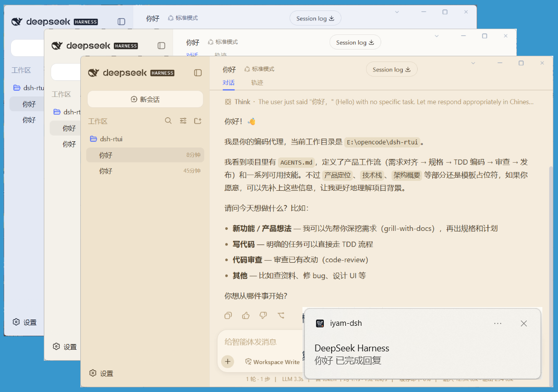Viewport: 558px width, 392px height.
Task: Toggle sidebar icon in middle window
Action: pos(161,45)
